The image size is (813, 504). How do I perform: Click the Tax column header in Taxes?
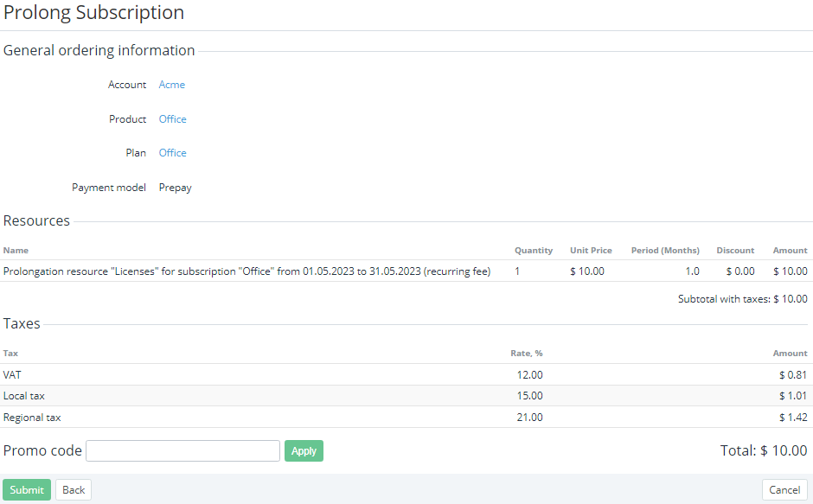tap(10, 354)
